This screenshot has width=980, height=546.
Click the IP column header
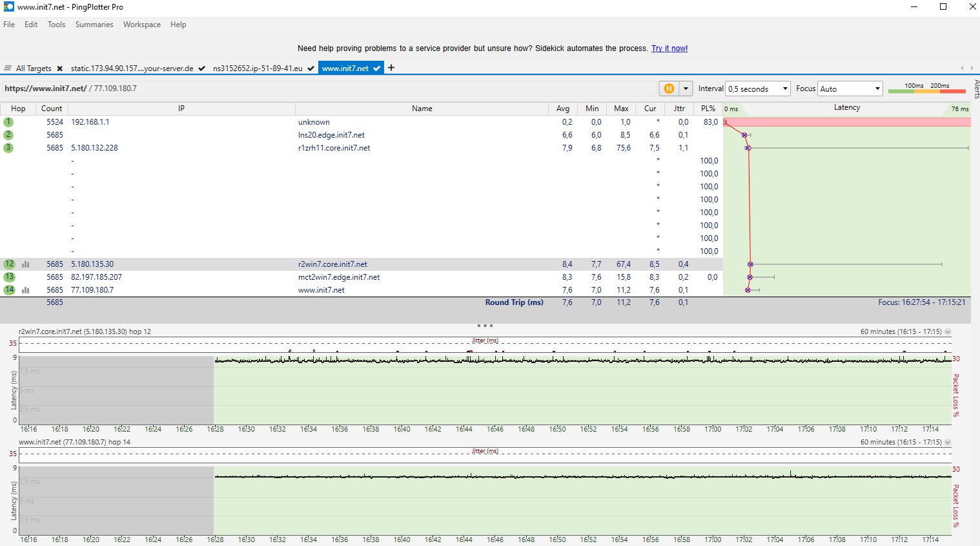(181, 109)
